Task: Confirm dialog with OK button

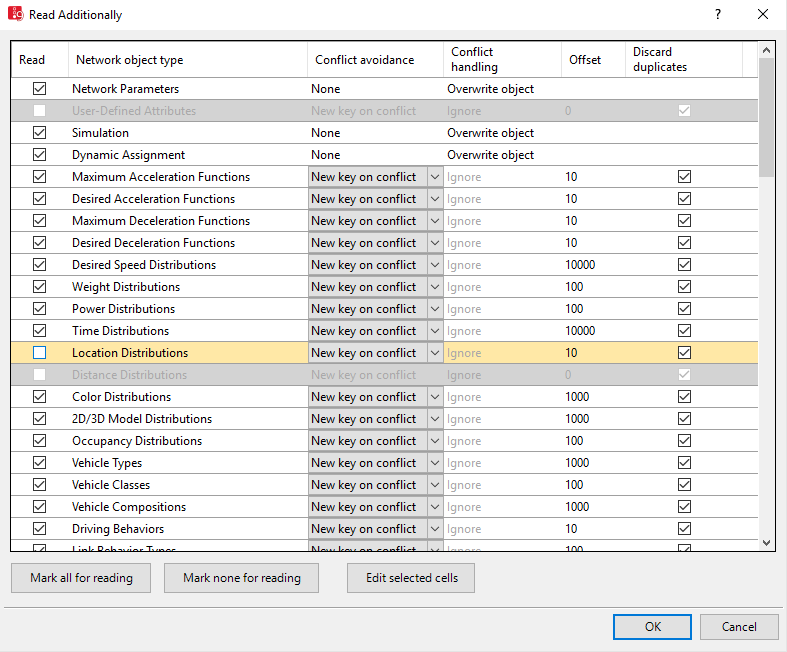Action: tap(652, 627)
